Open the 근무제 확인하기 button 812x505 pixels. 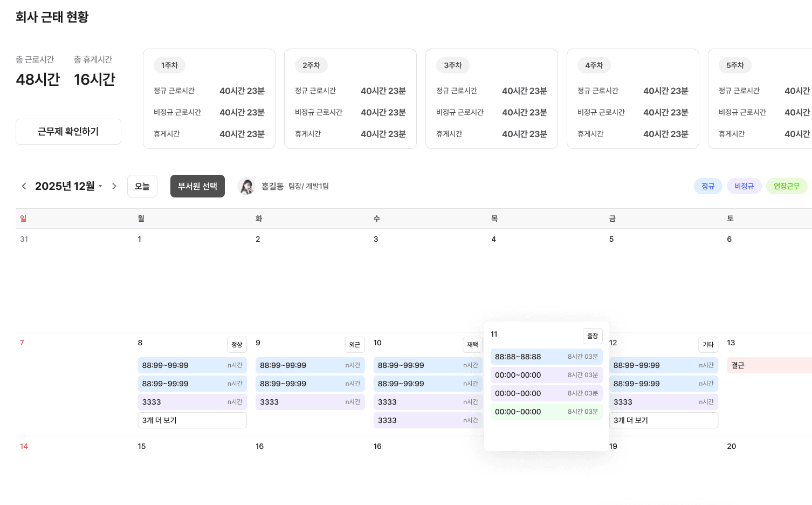(68, 132)
